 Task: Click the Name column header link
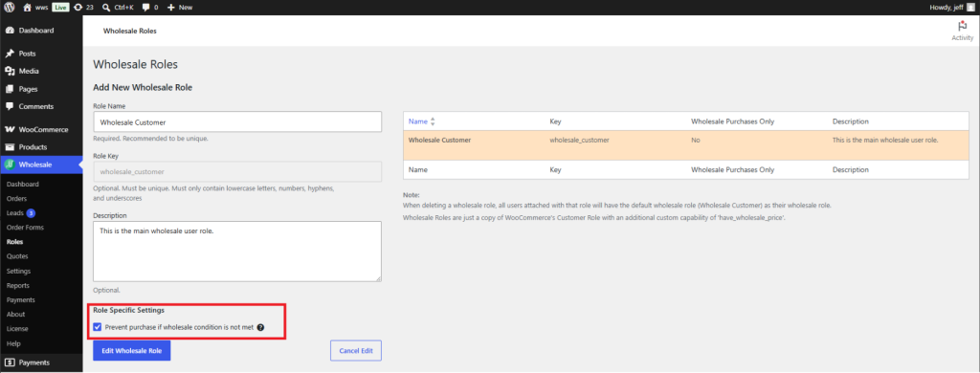point(417,121)
